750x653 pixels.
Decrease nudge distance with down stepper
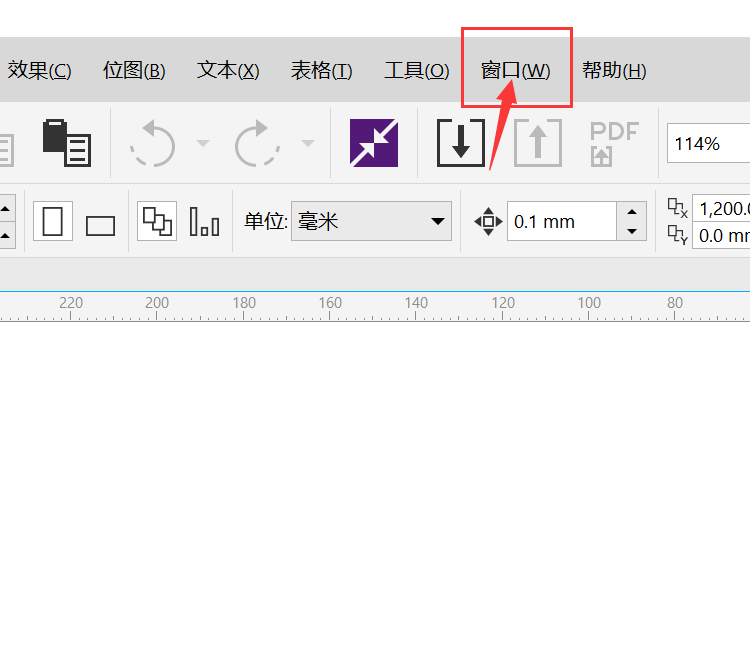pyautogui.click(x=632, y=231)
